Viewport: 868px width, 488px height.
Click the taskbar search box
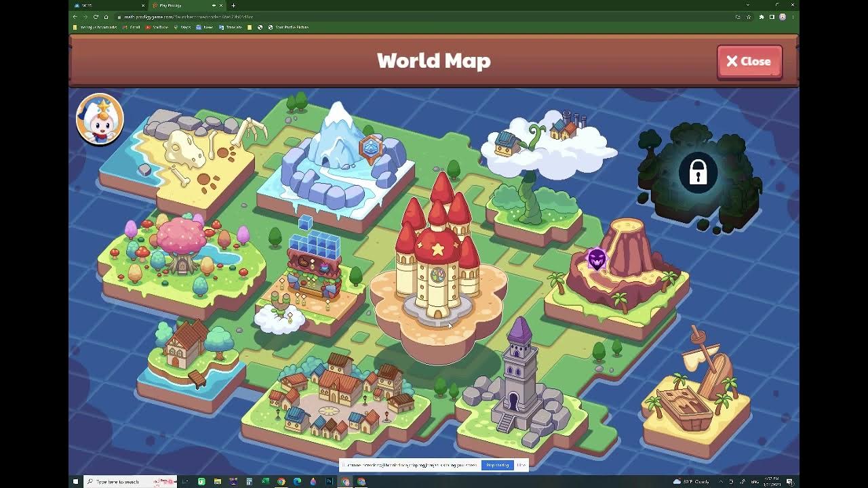tap(130, 481)
